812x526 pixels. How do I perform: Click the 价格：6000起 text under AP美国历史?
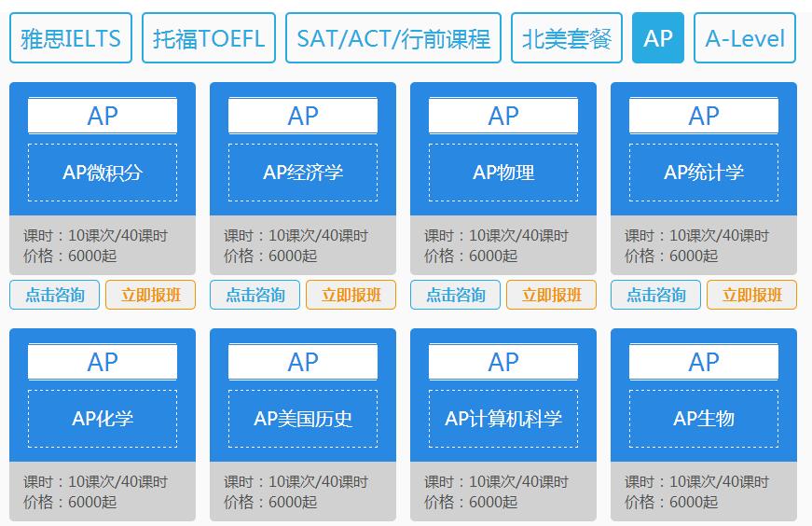click(270, 502)
